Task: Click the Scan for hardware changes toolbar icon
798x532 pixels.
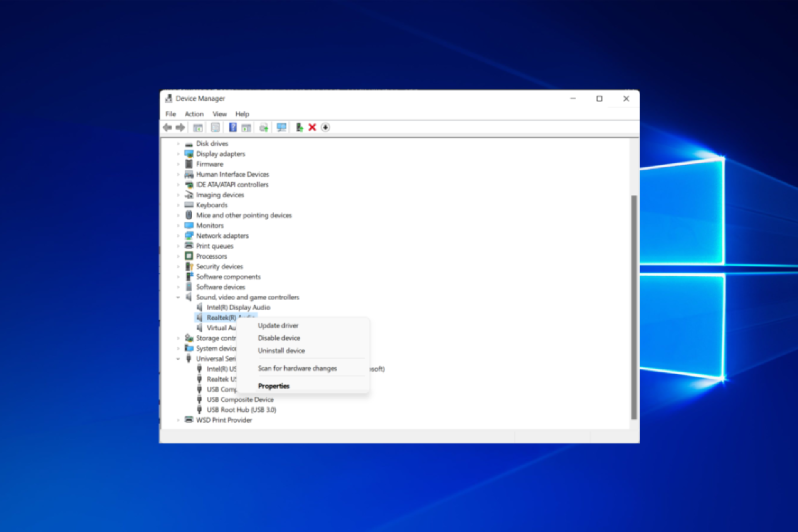Action: pos(281,128)
